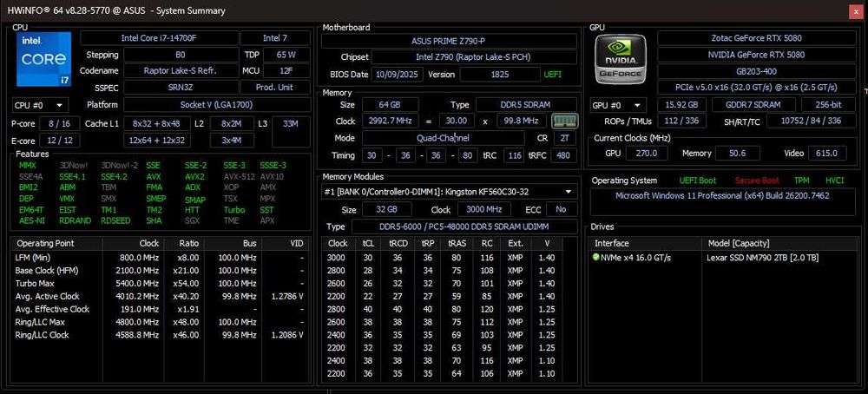Click the BIOS version 1825 field
Viewport: 868px width, 394px height.
[x=499, y=74]
